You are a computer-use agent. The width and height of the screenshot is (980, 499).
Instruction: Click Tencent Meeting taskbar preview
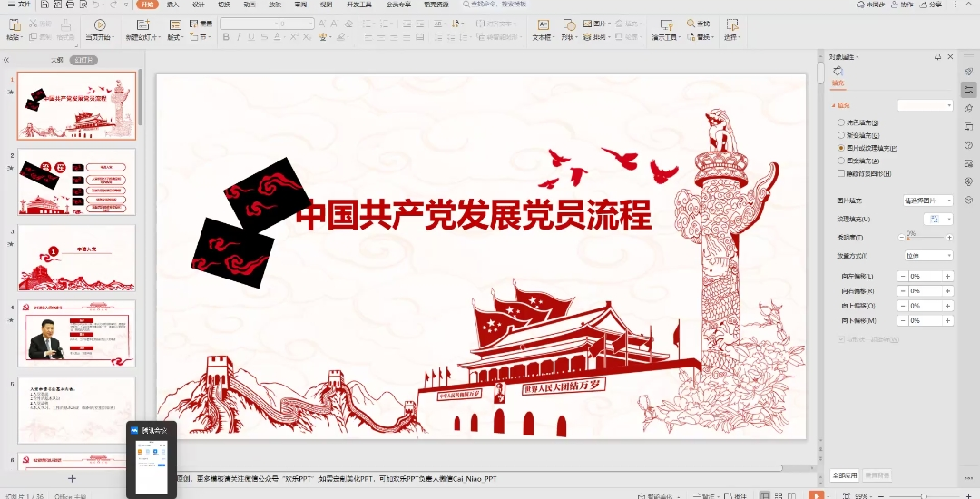click(x=152, y=460)
